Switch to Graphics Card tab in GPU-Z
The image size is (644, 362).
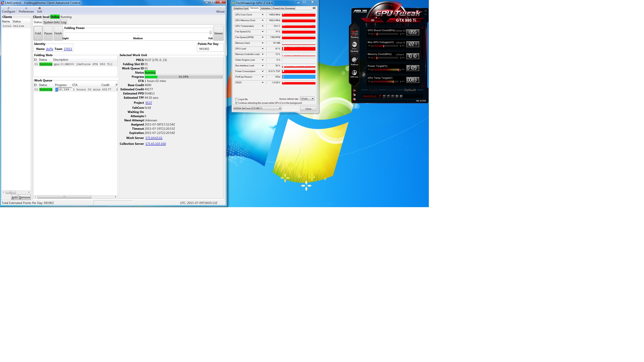click(x=241, y=8)
